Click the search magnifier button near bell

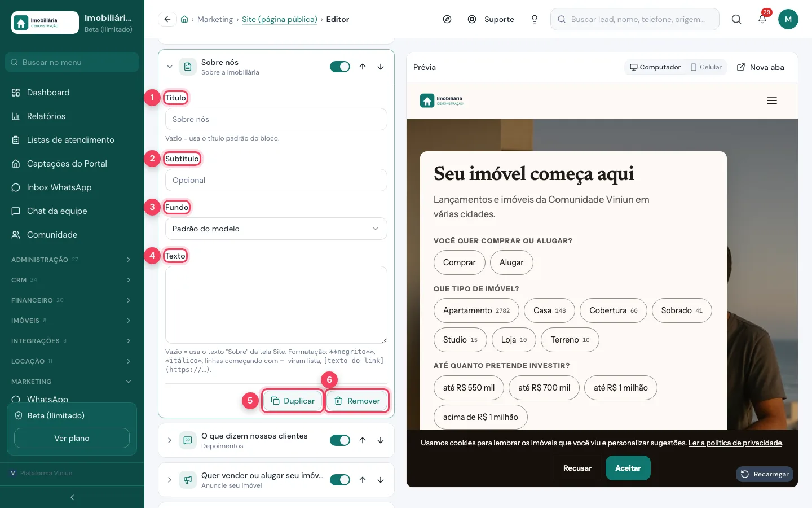click(x=736, y=19)
